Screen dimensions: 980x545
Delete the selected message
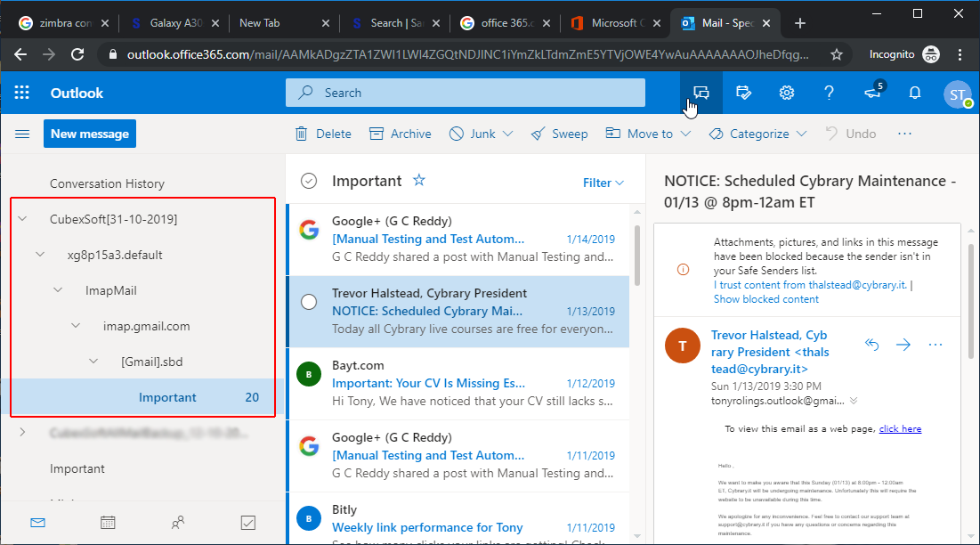click(323, 134)
